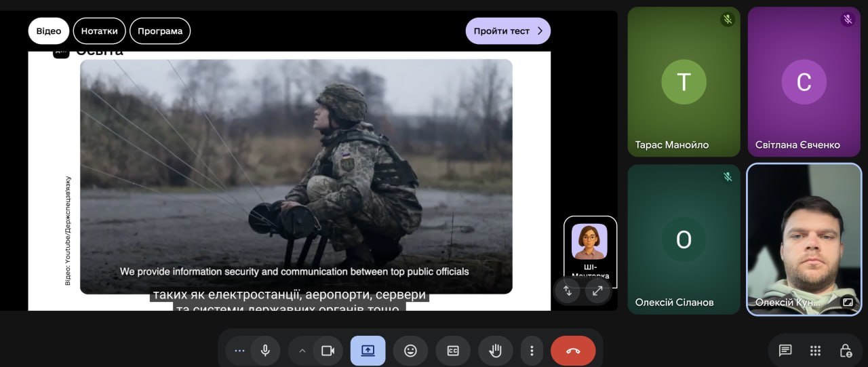
Task: Click the swap arrows on pinned tile
Action: pos(568,291)
